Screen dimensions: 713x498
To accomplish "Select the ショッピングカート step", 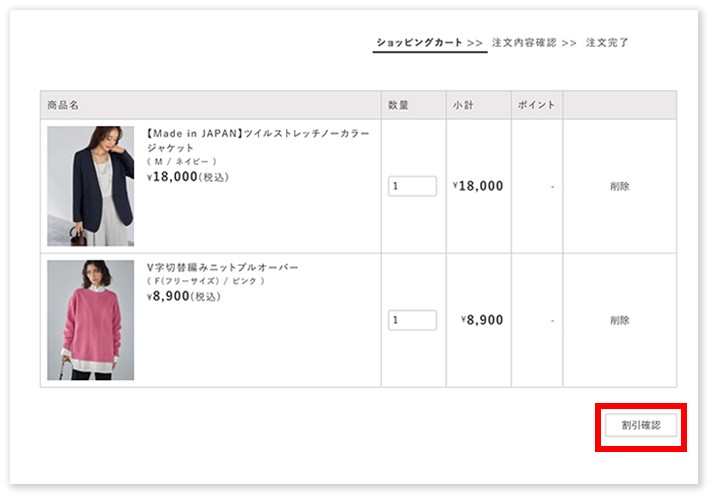I will [x=420, y=43].
